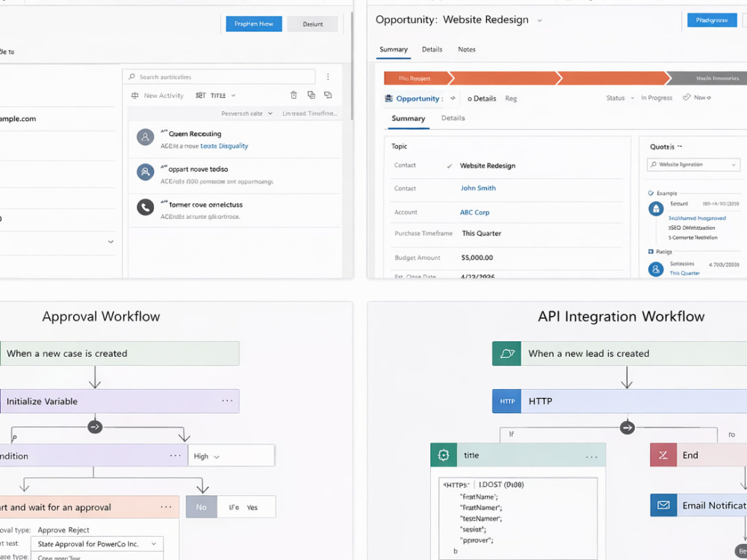This screenshot has height=560, width=747.
Task: Open the John Smith contact link
Action: pos(478,188)
